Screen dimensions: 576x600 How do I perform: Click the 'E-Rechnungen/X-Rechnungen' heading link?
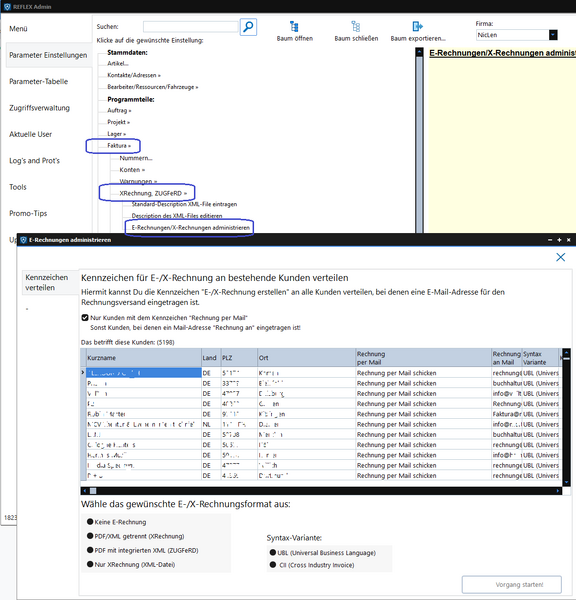pyautogui.click(x=502, y=53)
